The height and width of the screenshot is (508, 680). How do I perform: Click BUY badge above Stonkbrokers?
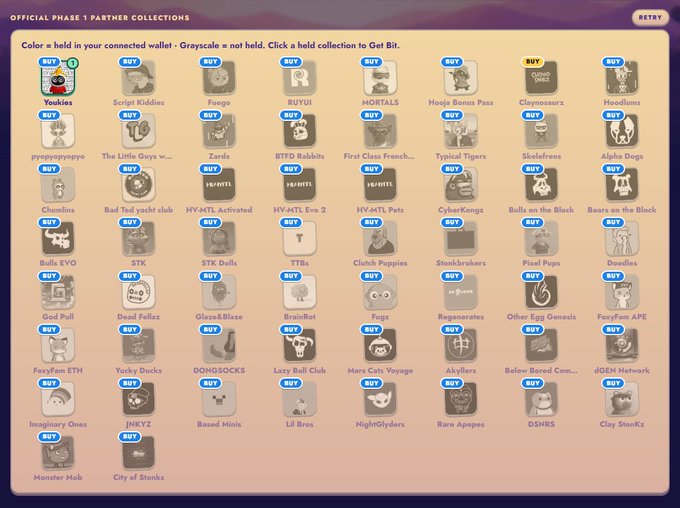point(452,222)
